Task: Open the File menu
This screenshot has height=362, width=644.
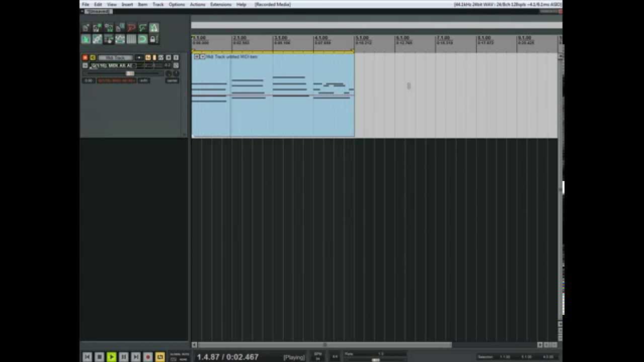Action: click(86, 5)
